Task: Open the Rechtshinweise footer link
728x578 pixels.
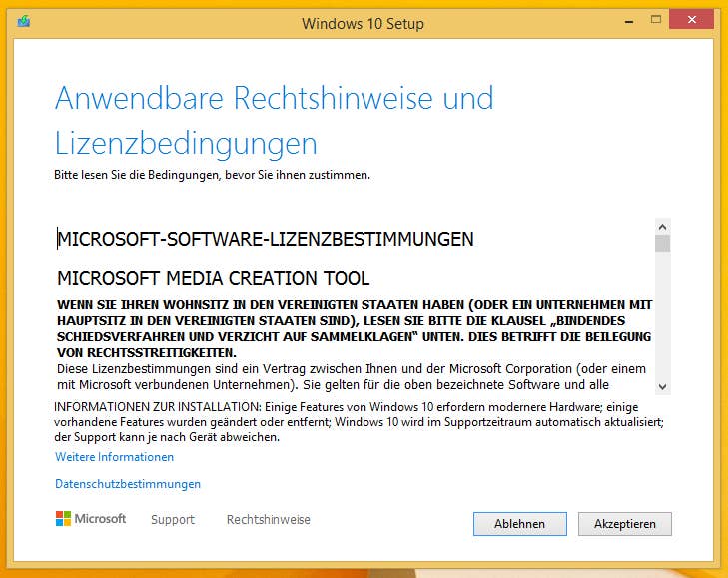Action: (268, 519)
